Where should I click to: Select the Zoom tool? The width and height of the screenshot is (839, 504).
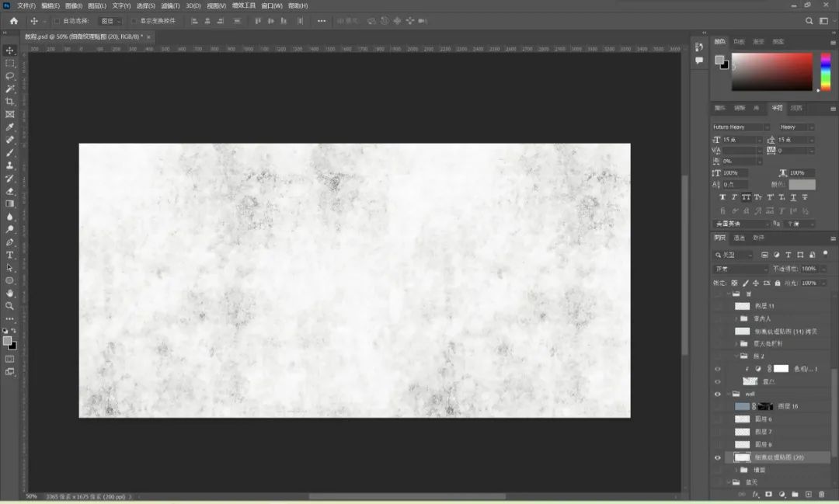point(9,306)
